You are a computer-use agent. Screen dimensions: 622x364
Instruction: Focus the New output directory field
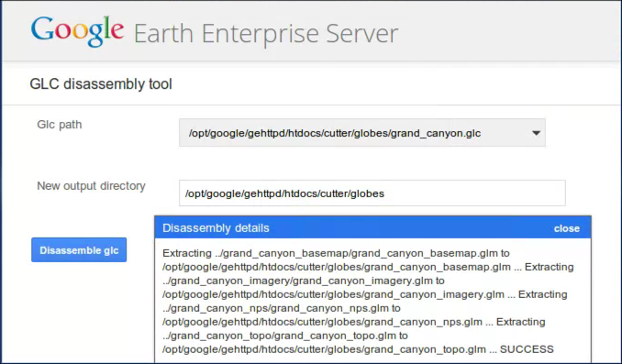click(372, 193)
